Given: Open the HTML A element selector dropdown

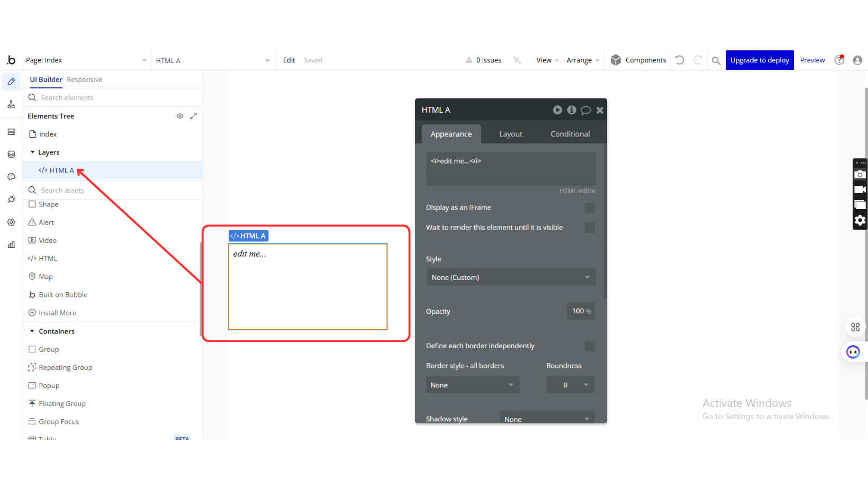Looking at the screenshot, I should tap(213, 60).
